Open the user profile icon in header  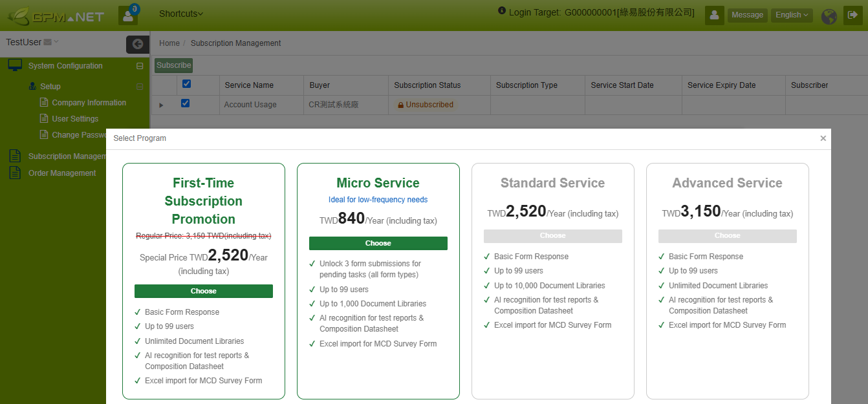pos(714,15)
